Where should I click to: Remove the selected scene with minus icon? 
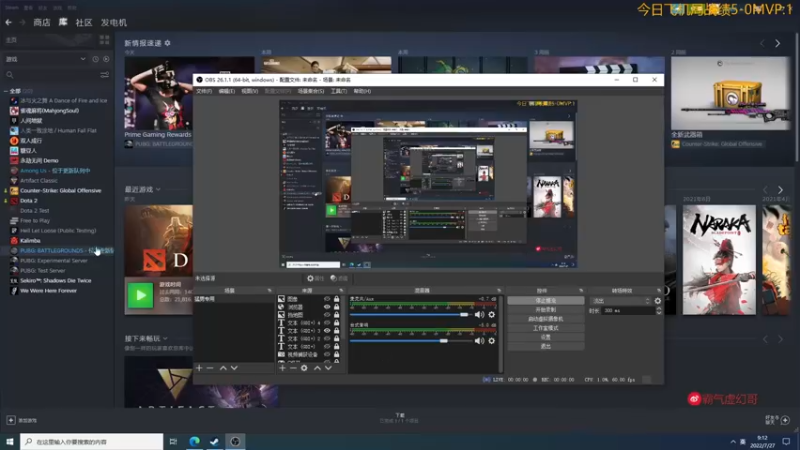click(210, 368)
